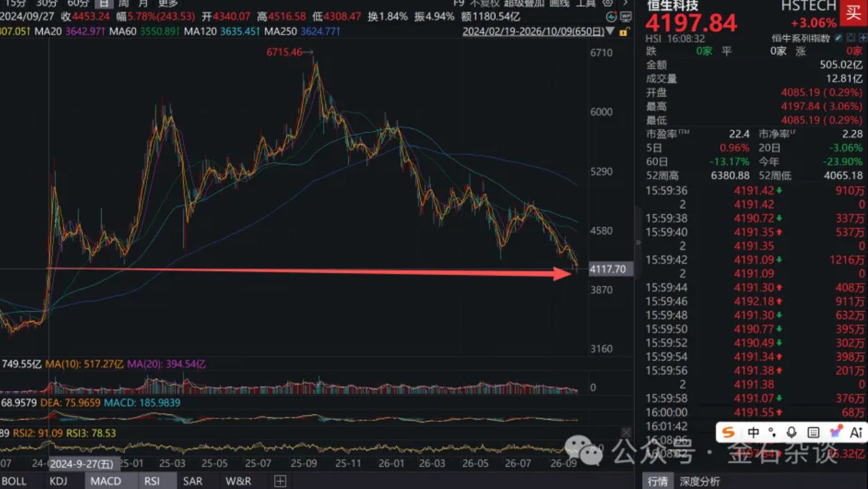Image resolution: width=868 pixels, height=489 pixels.
Task: Switch to the 15分 timeframe
Action: [x=16, y=3]
